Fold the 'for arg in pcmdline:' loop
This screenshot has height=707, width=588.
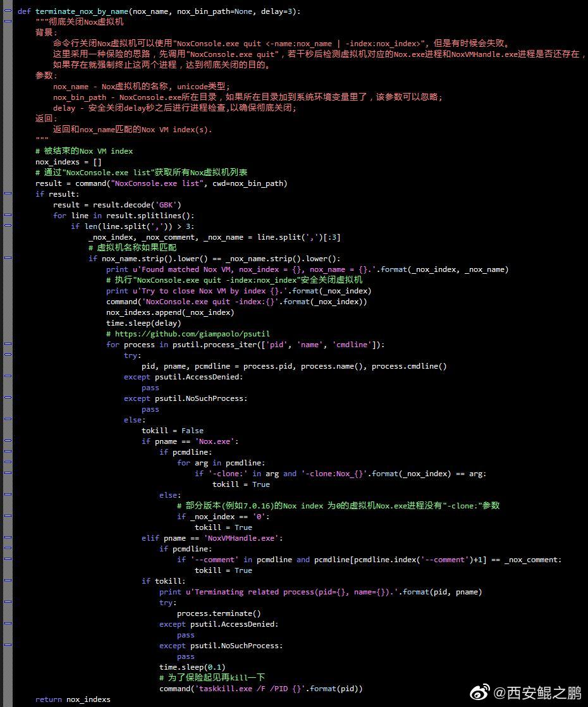tap(8, 463)
